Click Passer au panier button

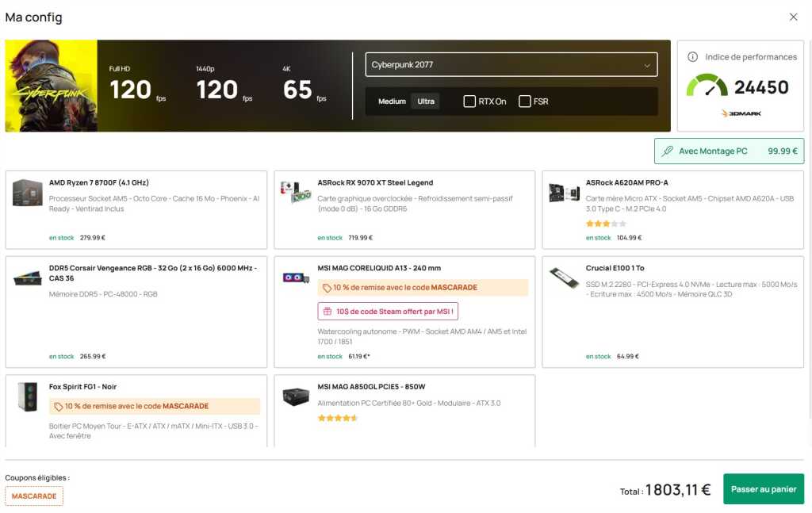(763, 489)
